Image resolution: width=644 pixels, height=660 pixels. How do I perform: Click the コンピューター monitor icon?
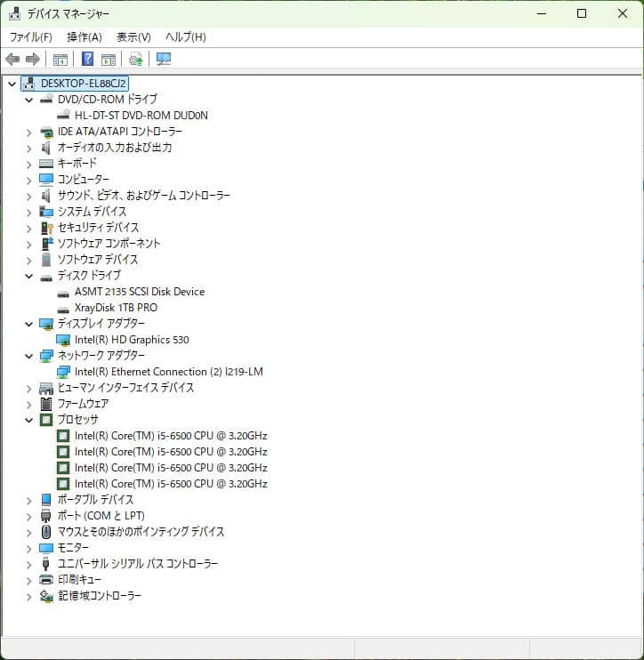(x=46, y=180)
